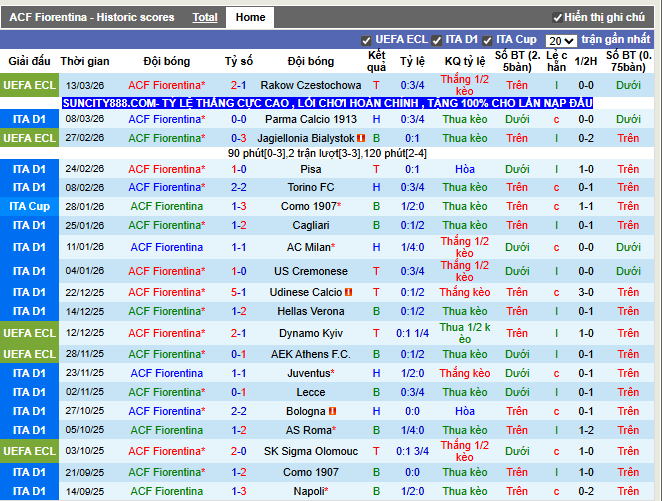Click the 5-1 score against Udinese
This screenshot has height=501, width=662.
[x=239, y=292]
